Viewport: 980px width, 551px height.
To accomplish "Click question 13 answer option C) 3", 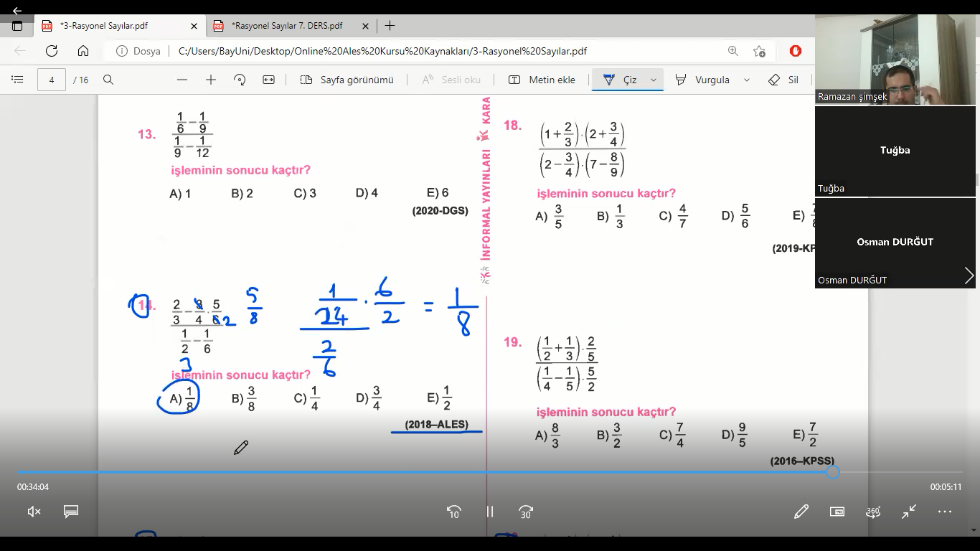I will (x=305, y=194).
